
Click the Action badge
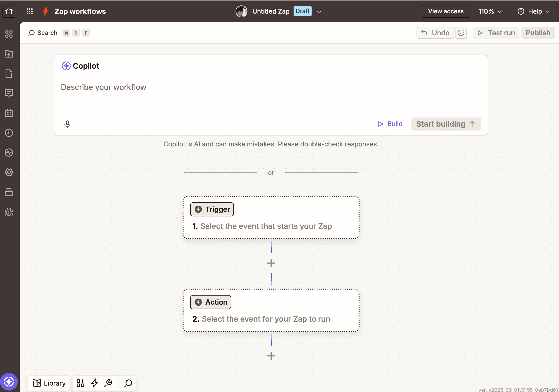[x=211, y=302]
